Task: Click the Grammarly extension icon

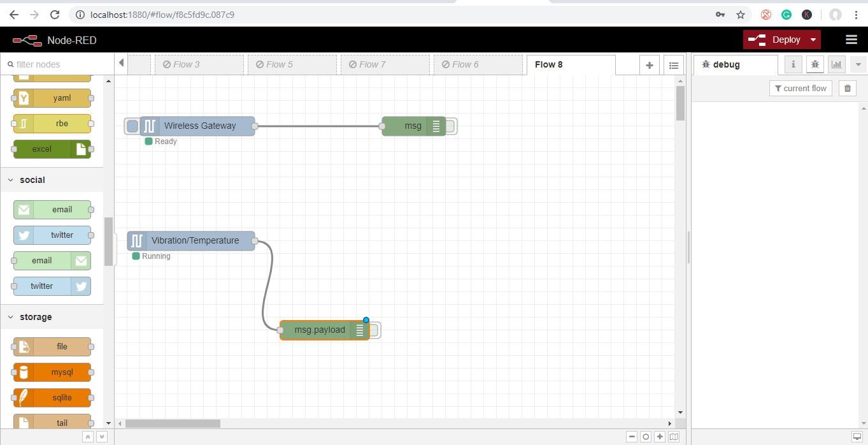Action: click(x=786, y=14)
